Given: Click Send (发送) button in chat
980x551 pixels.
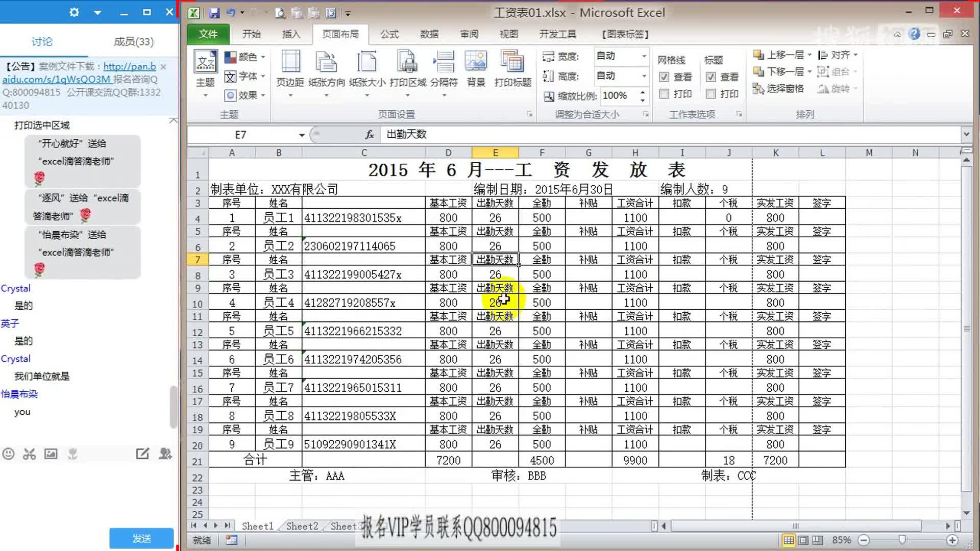Looking at the screenshot, I should 141,538.
